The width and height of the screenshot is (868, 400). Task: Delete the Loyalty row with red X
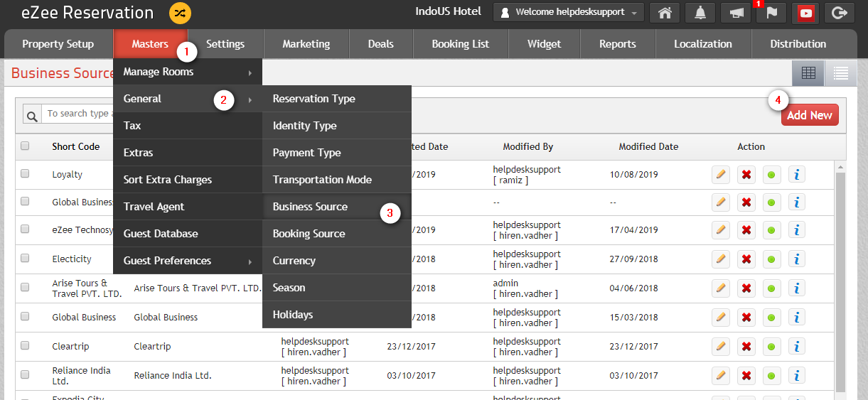746,175
